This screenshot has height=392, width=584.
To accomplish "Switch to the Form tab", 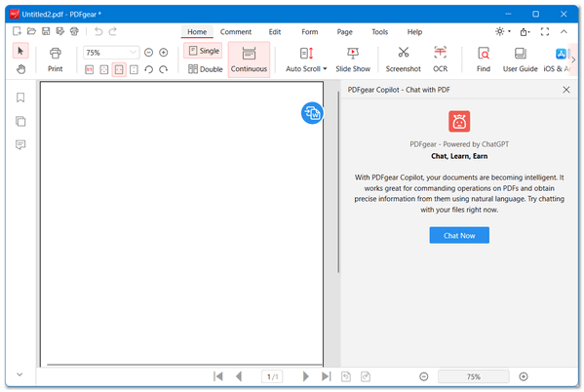I will [x=309, y=31].
